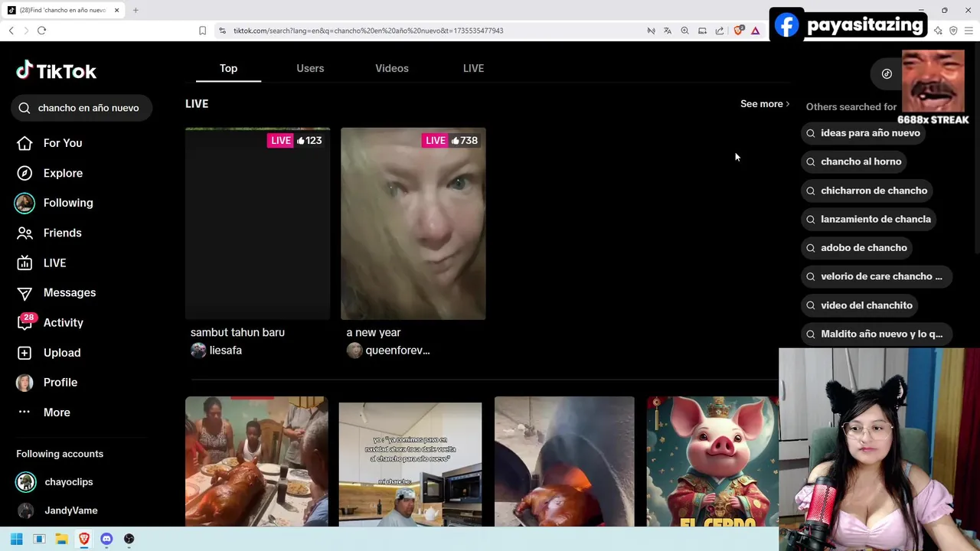Click the TikTok browser tab title

click(x=64, y=10)
